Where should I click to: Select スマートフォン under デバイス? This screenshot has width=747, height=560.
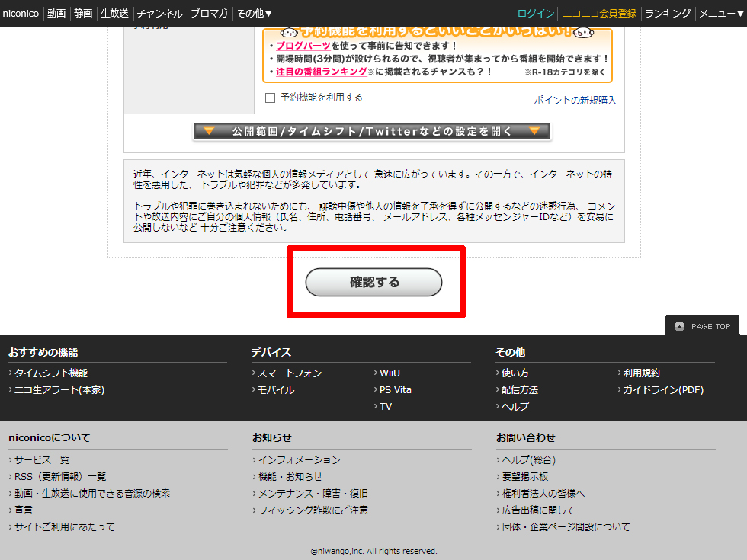pos(289,373)
